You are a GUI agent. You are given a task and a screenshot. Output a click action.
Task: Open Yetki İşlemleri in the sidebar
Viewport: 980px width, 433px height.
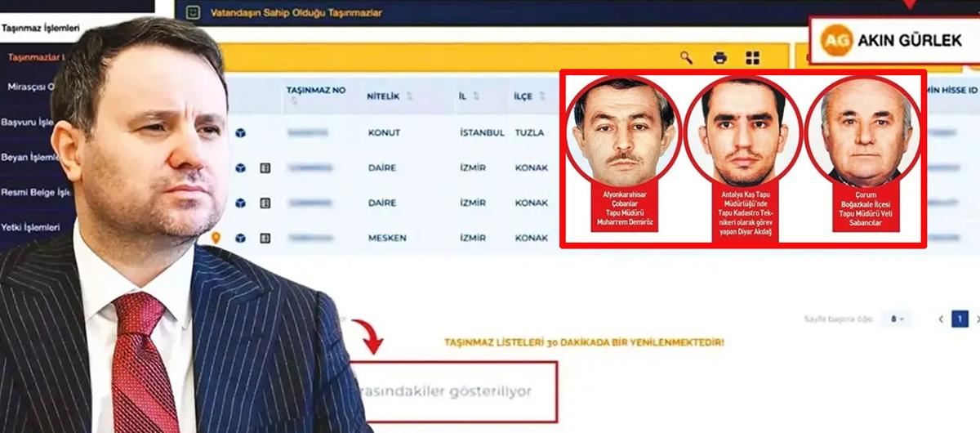tap(31, 227)
